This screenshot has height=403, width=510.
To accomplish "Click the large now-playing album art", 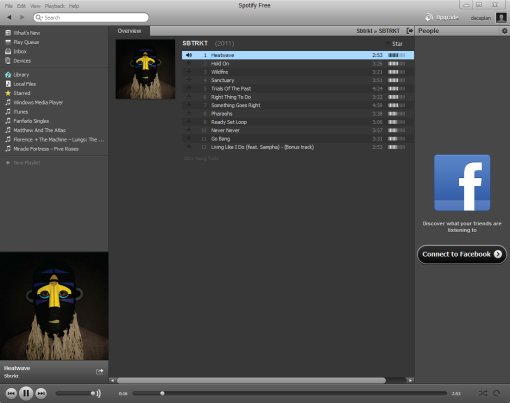I will click(54, 306).
